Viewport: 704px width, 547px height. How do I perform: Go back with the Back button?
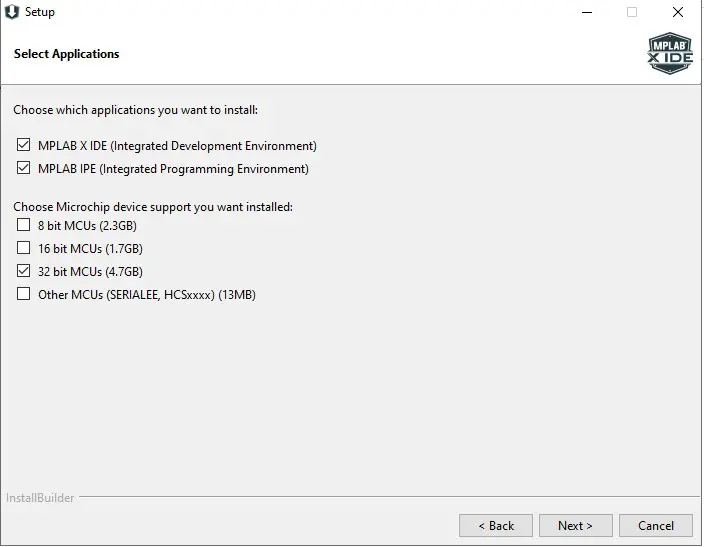point(496,525)
